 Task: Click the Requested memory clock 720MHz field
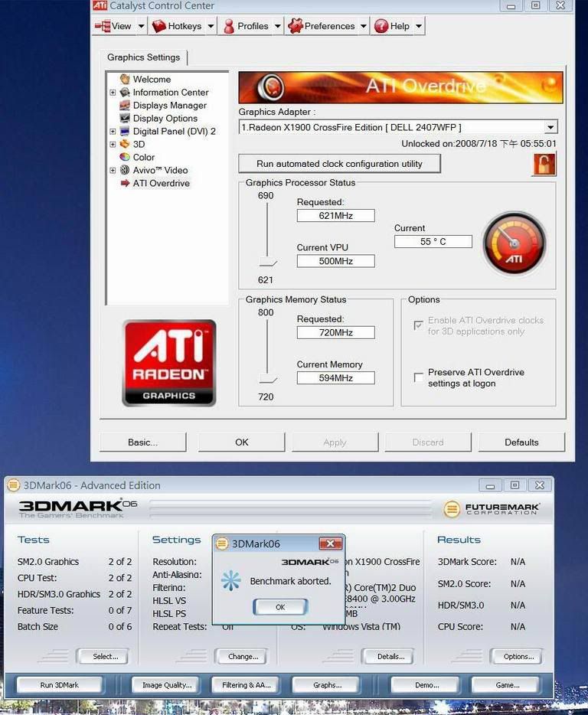[335, 332]
